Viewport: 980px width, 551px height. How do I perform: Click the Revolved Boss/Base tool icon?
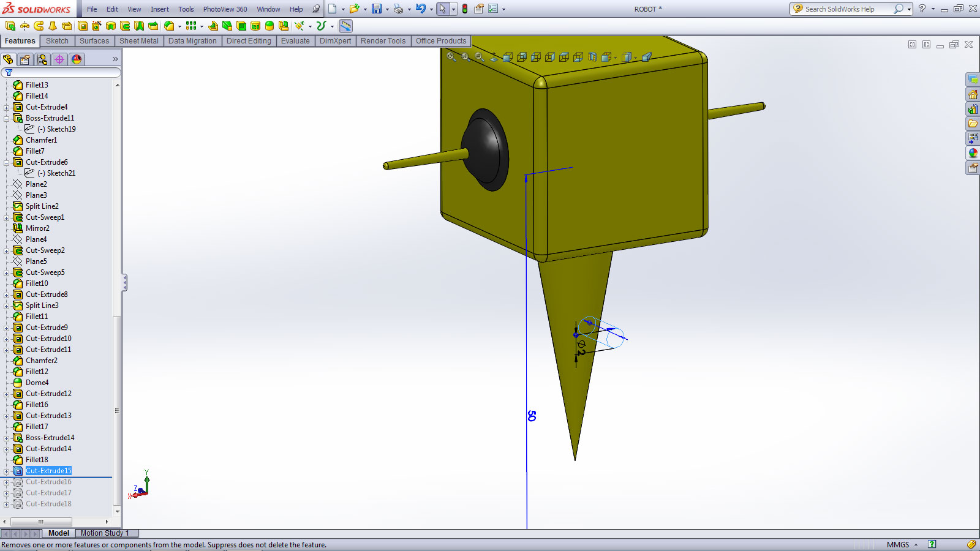coord(24,26)
